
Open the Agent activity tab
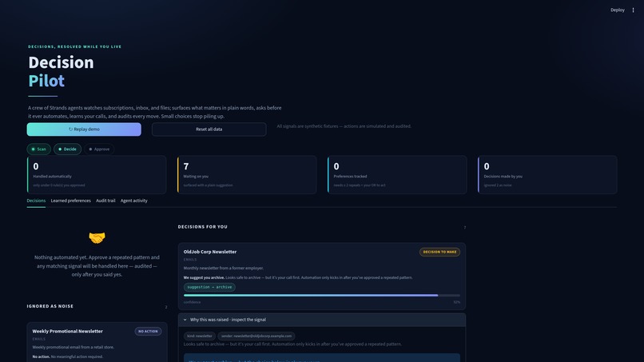(x=134, y=201)
